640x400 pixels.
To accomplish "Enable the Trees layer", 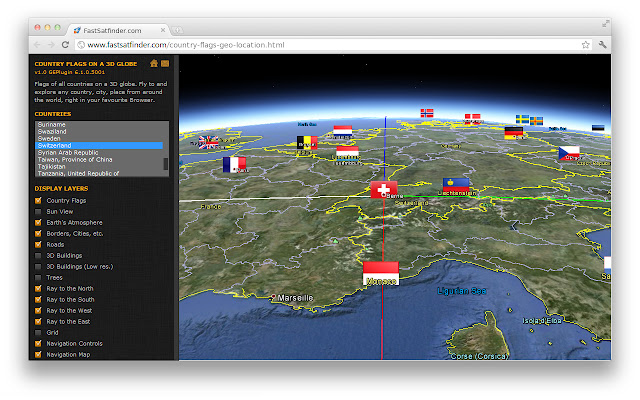I will [38, 278].
